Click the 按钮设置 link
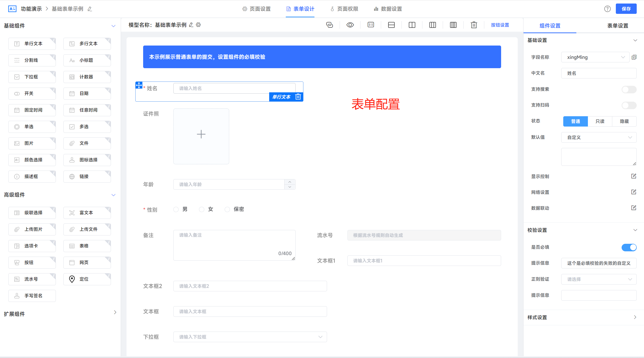The width and height of the screenshot is (644, 358). (x=500, y=25)
